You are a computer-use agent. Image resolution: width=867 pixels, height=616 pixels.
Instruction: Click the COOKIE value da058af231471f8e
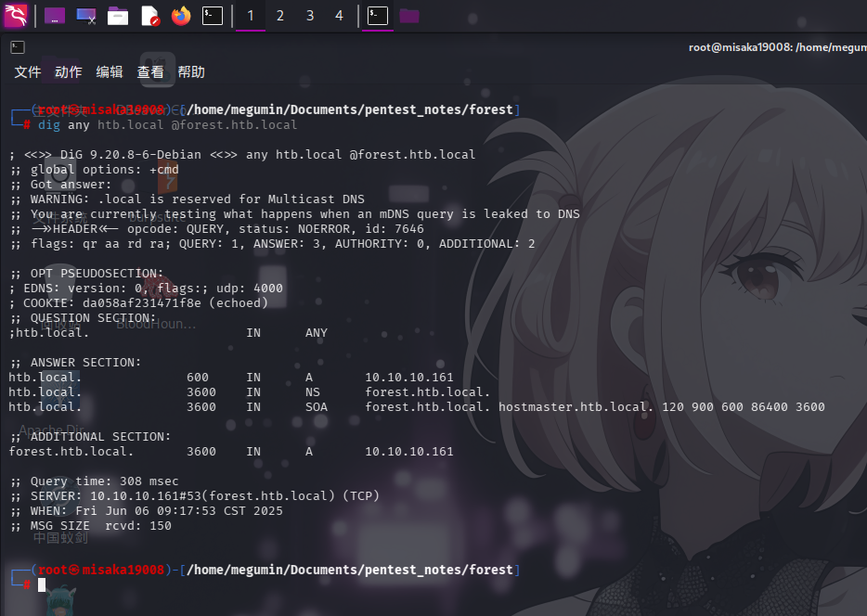click(141, 303)
